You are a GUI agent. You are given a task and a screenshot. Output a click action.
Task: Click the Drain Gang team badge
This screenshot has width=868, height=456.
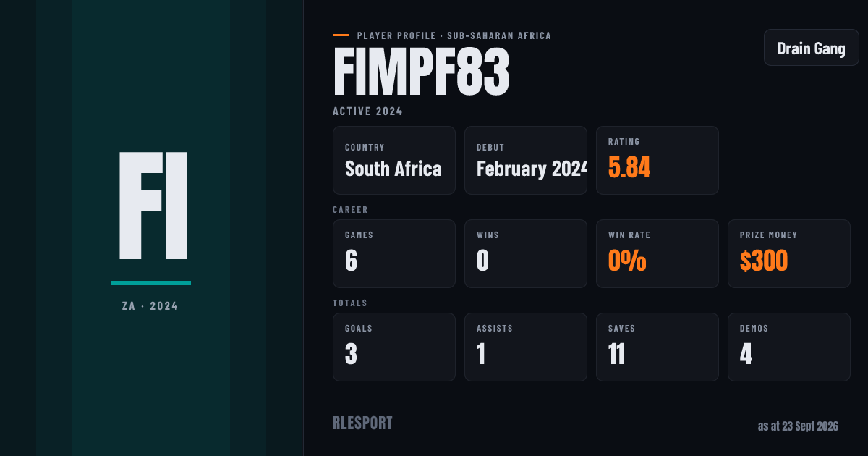(x=811, y=48)
